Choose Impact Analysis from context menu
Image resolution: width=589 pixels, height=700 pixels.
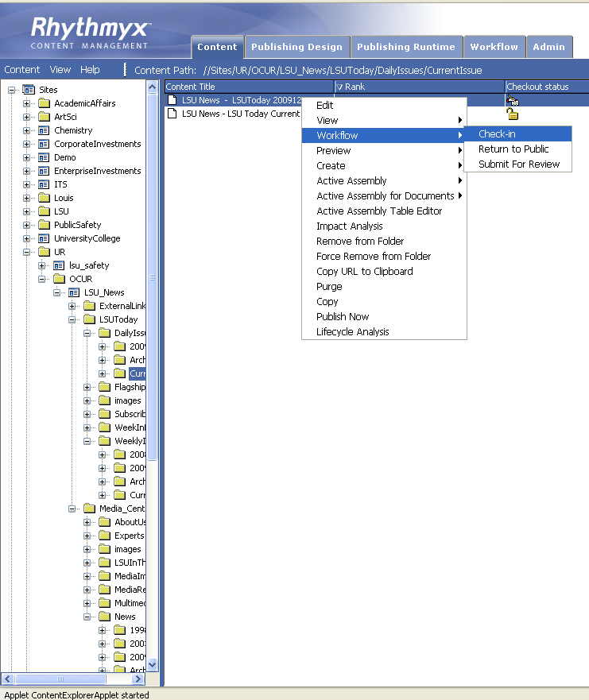coord(384,226)
